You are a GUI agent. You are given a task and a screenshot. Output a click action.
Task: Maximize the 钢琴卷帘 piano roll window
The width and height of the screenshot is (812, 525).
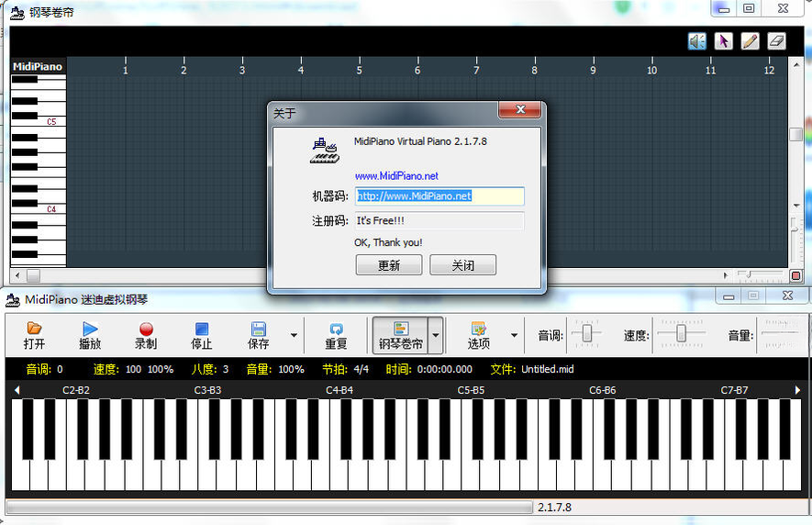[750, 8]
